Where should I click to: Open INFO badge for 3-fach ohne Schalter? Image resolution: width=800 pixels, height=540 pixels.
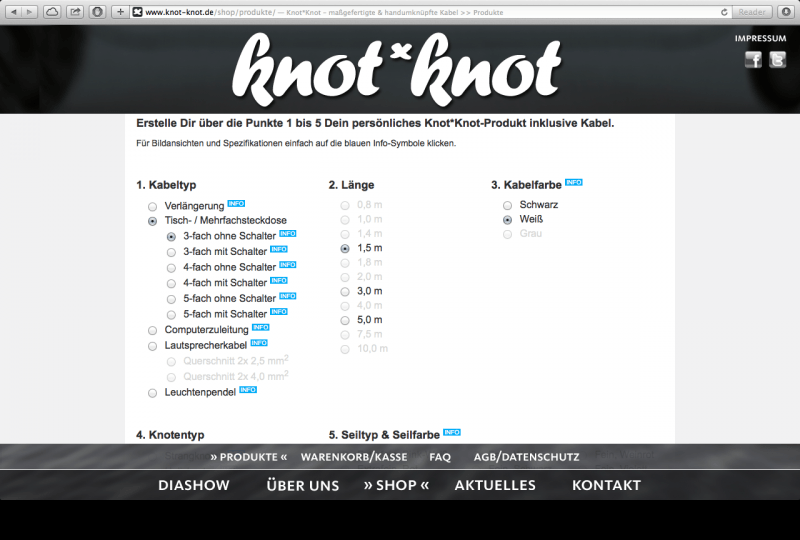point(288,233)
